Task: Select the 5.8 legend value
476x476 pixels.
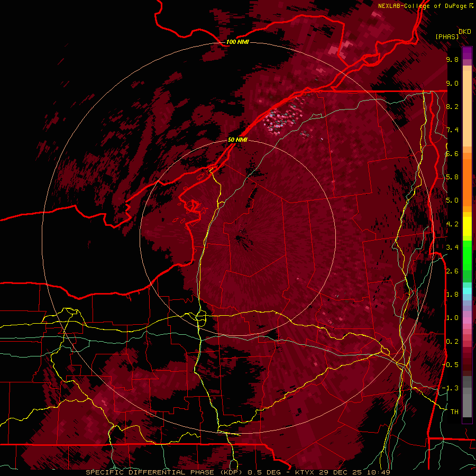Action: [x=452, y=177]
